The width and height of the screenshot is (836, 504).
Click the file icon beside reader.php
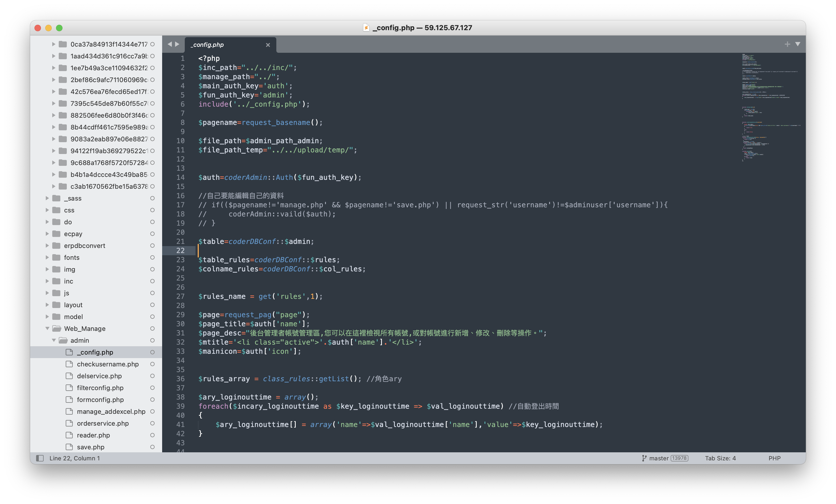point(69,435)
